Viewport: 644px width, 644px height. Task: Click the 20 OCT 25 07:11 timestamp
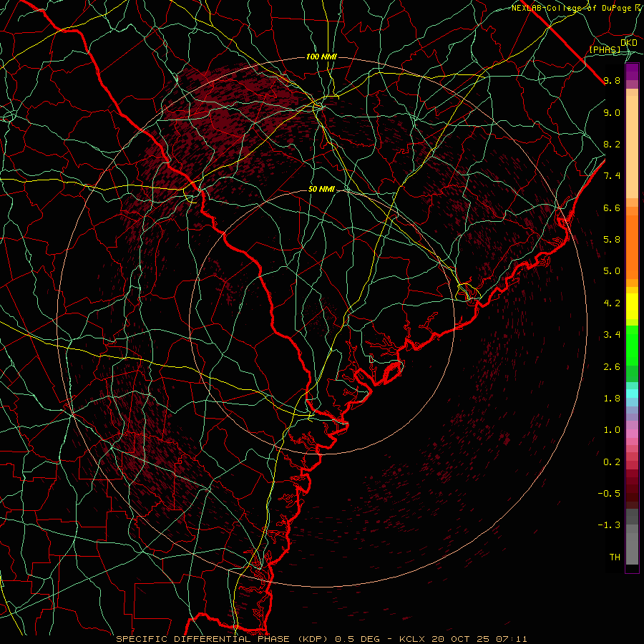click(479, 639)
